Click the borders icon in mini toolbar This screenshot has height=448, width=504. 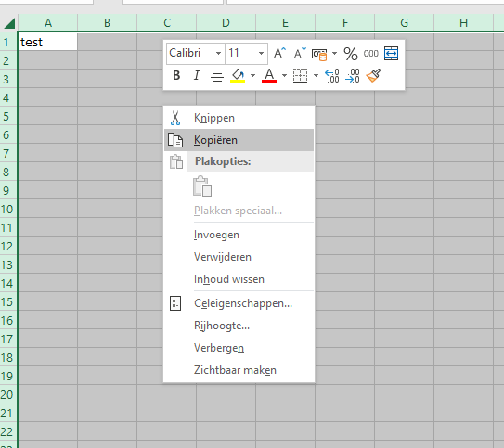click(300, 76)
